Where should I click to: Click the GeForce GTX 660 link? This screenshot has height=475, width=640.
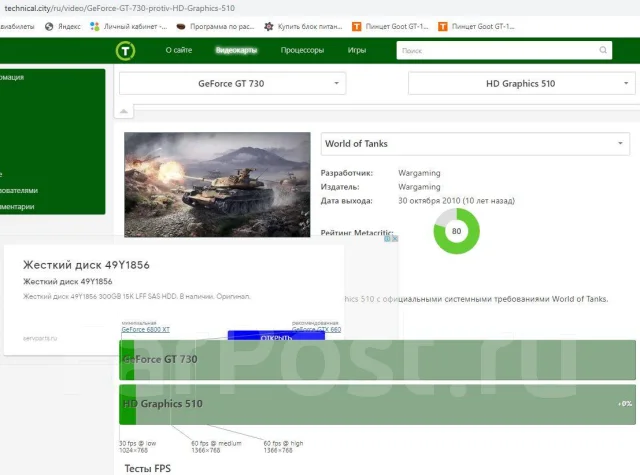[x=316, y=329]
